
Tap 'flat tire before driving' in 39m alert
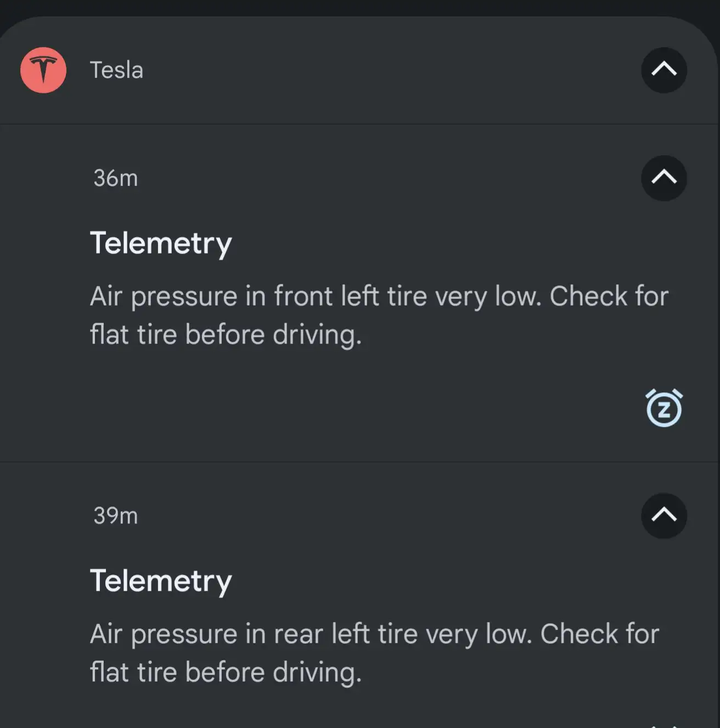(x=226, y=673)
